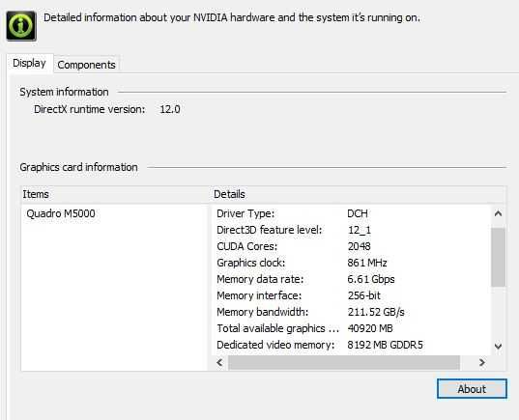
Task: Select the Total available graphics row
Action: [351, 328]
